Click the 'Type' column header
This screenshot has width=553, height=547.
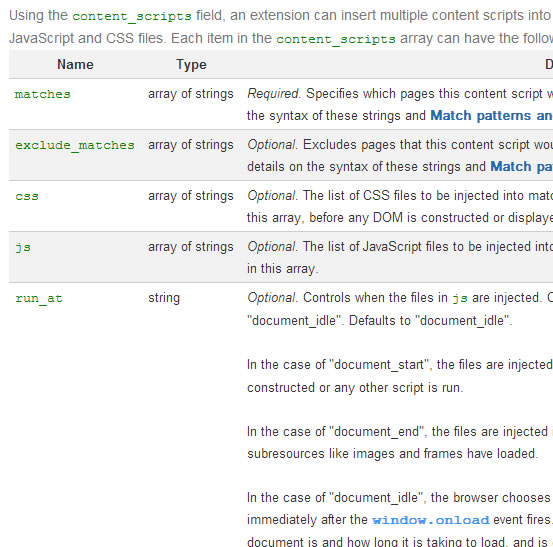[192, 65]
